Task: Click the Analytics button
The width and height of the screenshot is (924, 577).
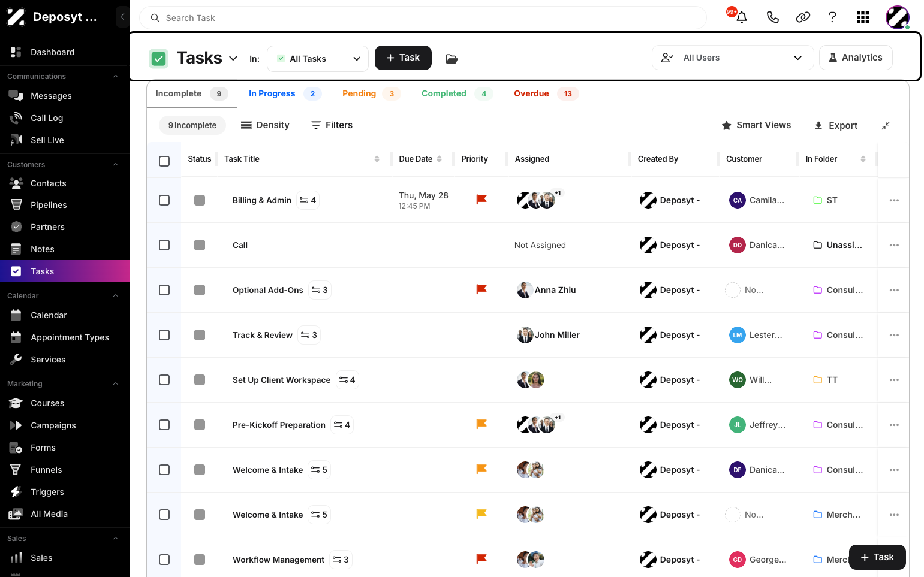Action: point(856,58)
